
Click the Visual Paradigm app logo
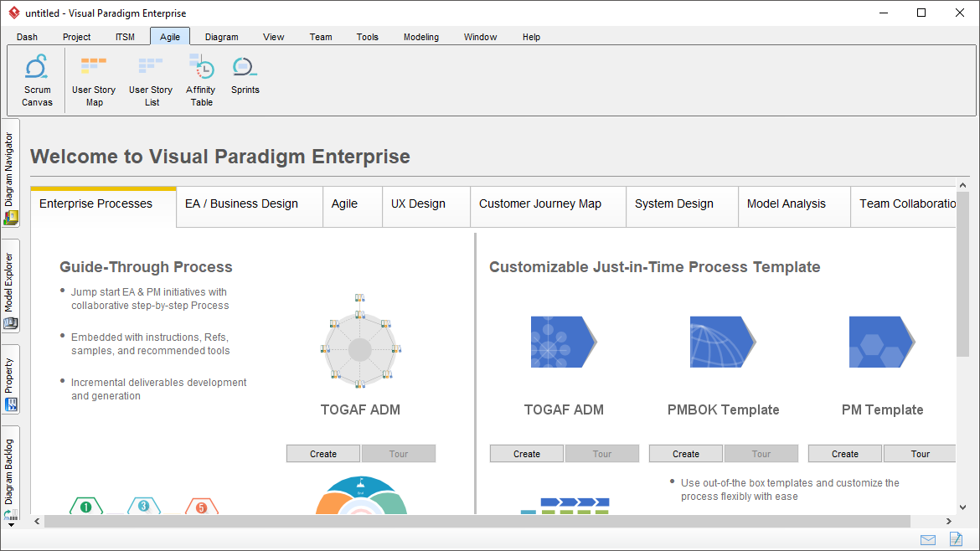pos(13,13)
